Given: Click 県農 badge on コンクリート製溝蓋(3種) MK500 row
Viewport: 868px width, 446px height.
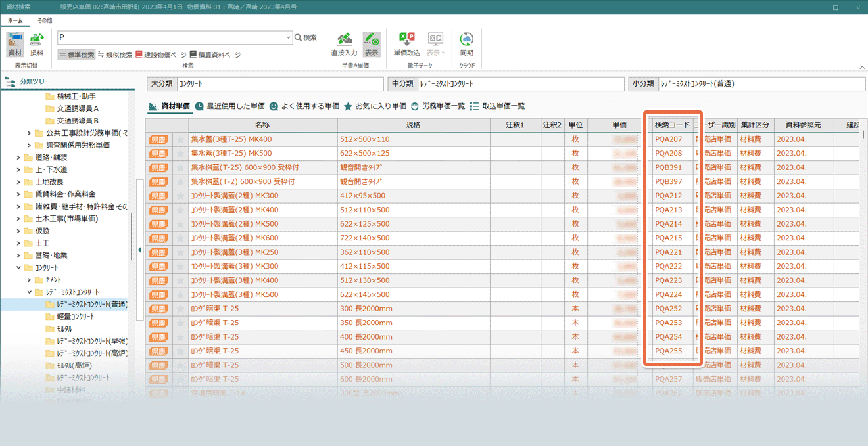Looking at the screenshot, I should click(x=158, y=294).
